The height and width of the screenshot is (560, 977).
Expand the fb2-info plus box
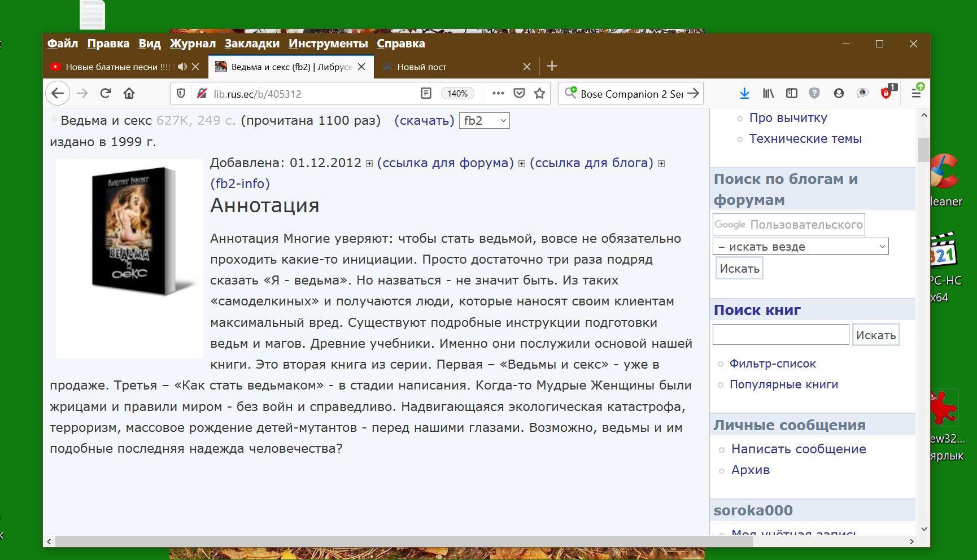(661, 164)
